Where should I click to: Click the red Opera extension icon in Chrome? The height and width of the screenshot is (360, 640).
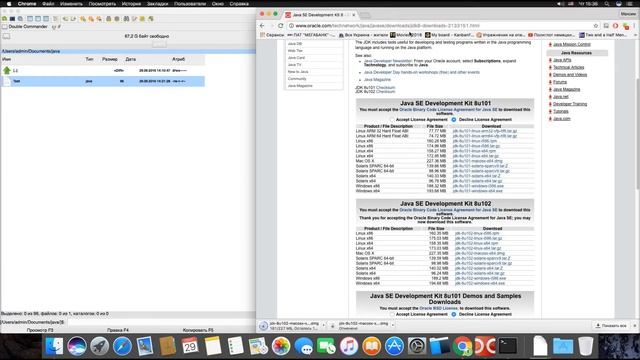coord(616,26)
